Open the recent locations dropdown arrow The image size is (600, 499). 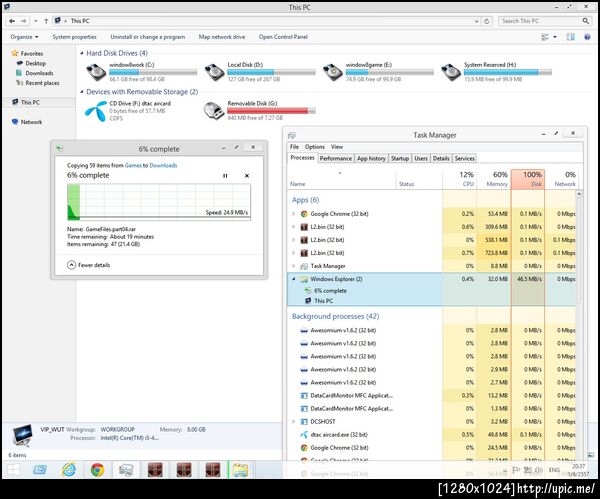[35, 21]
